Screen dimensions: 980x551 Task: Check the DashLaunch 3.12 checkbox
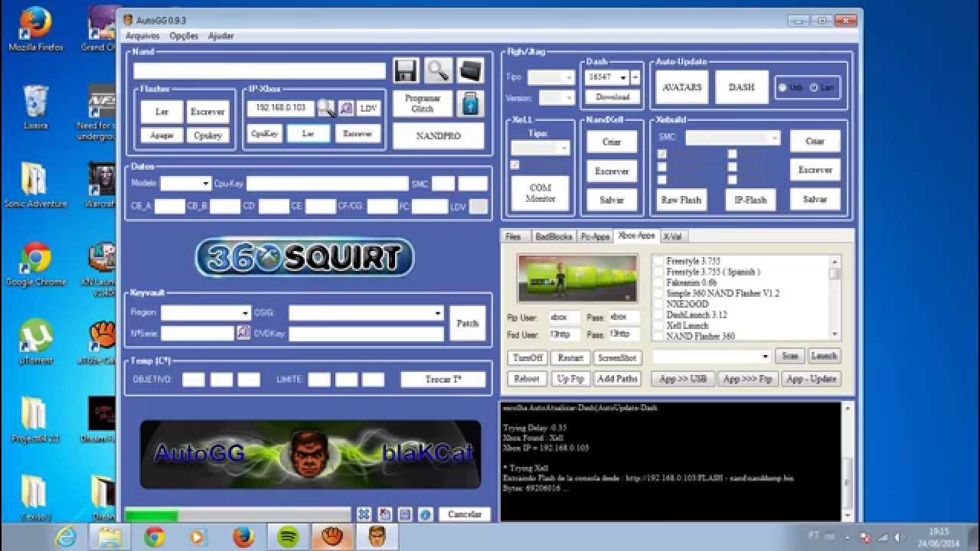point(658,315)
